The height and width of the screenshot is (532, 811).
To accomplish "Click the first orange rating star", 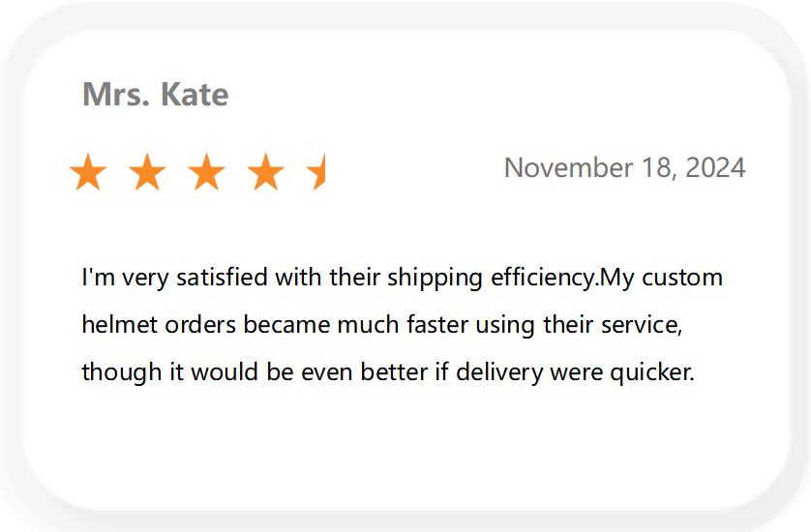I will tap(88, 171).
